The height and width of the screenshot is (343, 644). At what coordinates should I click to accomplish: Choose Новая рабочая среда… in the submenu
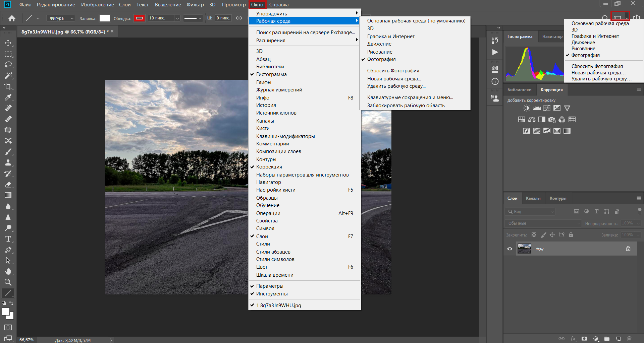[x=394, y=79]
